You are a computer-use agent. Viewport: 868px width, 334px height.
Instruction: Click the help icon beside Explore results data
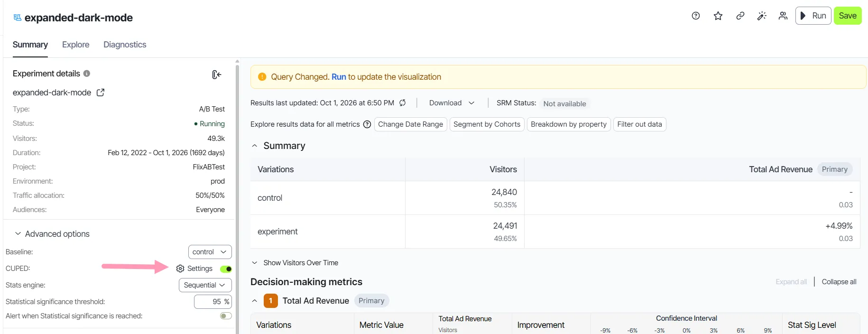pos(367,124)
